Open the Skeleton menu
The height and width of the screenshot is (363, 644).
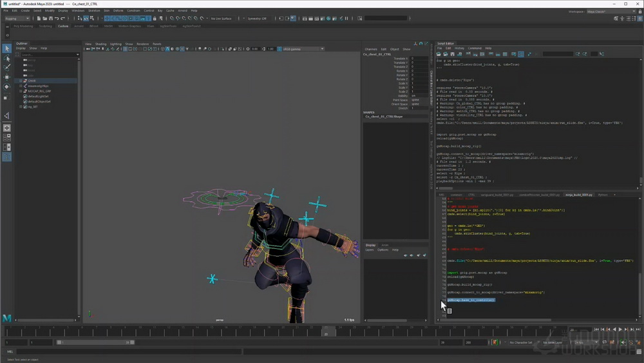94,11
